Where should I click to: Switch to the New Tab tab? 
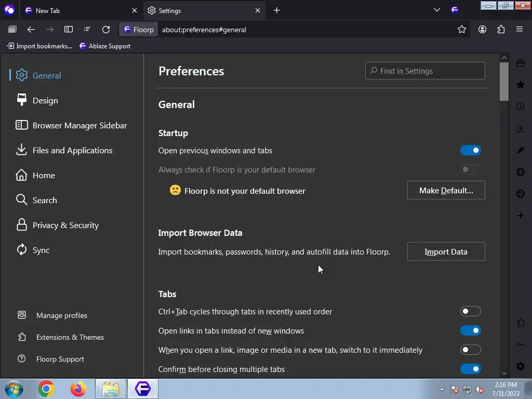point(81,10)
